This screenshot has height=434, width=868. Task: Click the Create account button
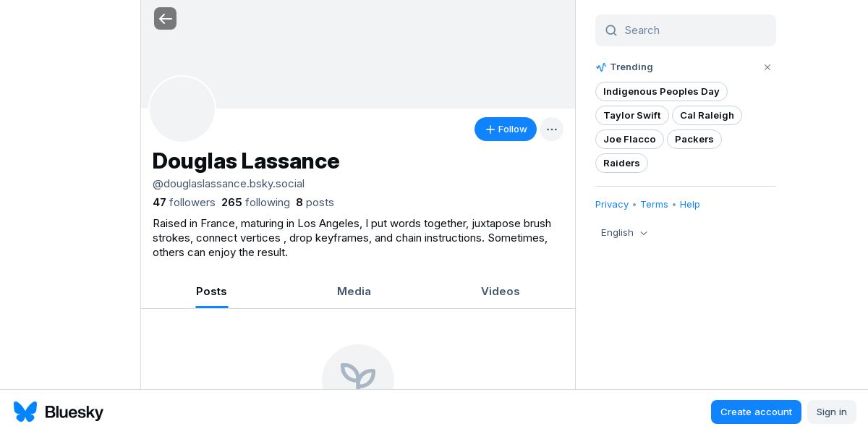(x=756, y=412)
